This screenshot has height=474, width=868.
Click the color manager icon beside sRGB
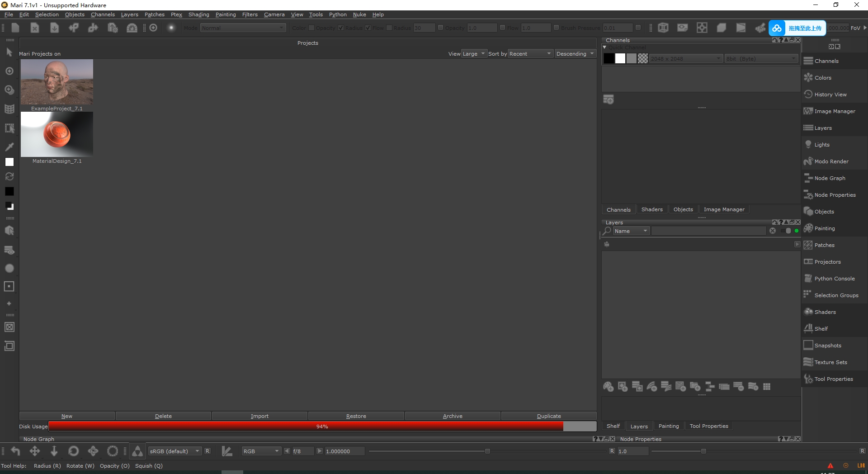[137, 451]
